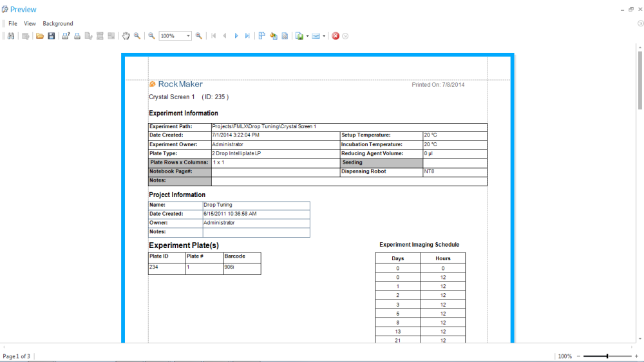Open the Watermark icon
Viewport: 644px width, 362px height.
point(285,36)
